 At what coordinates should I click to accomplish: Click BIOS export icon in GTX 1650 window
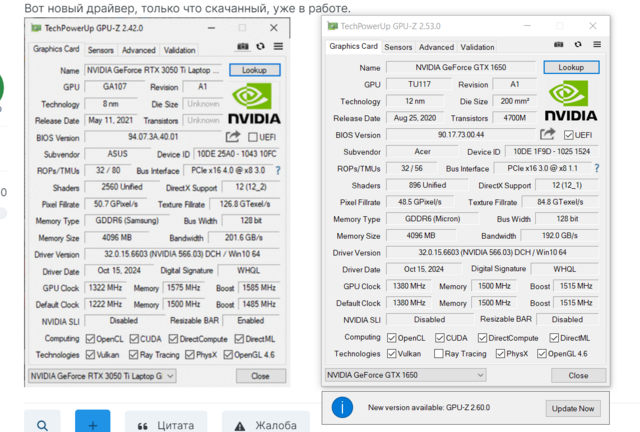[548, 134]
